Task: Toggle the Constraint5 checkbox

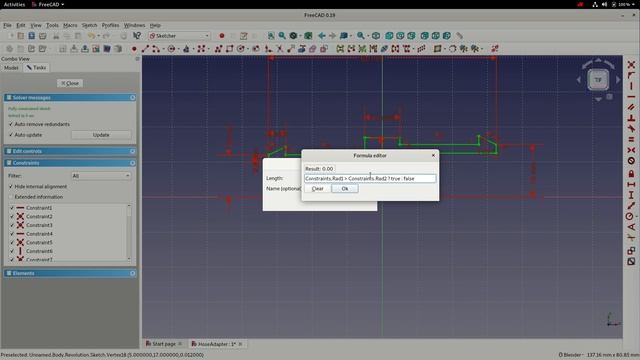Action: point(12,242)
